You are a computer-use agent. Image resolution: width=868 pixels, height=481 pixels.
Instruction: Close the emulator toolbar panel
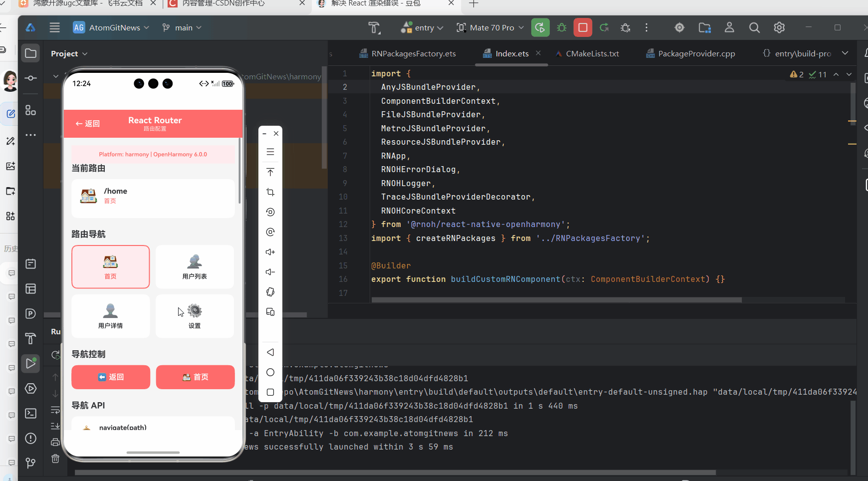[276, 133]
